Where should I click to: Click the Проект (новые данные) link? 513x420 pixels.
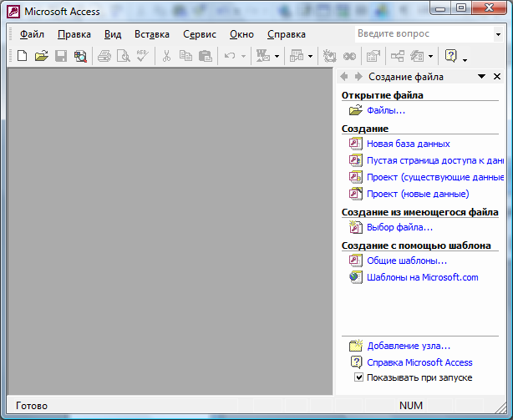[x=418, y=194]
